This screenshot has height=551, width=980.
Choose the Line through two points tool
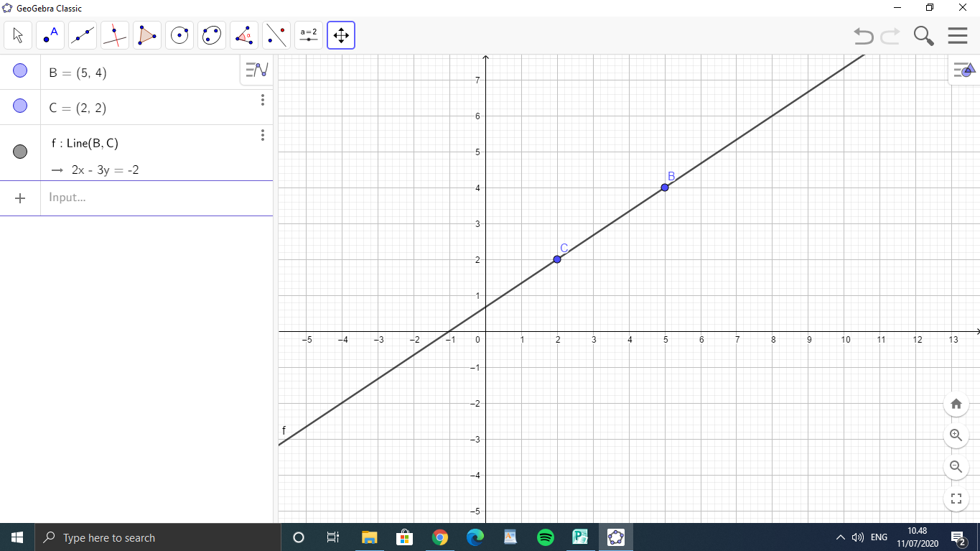pyautogui.click(x=83, y=35)
